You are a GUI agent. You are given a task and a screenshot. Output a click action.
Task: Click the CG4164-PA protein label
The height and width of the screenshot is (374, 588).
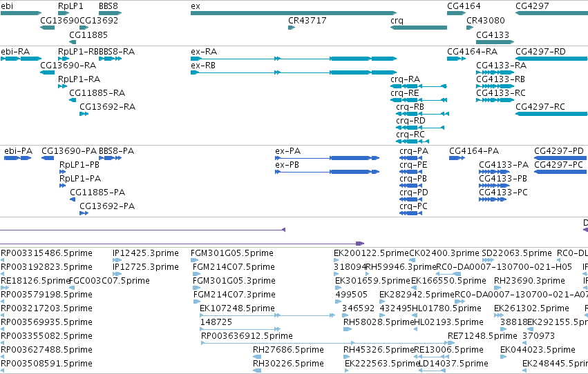coord(474,151)
